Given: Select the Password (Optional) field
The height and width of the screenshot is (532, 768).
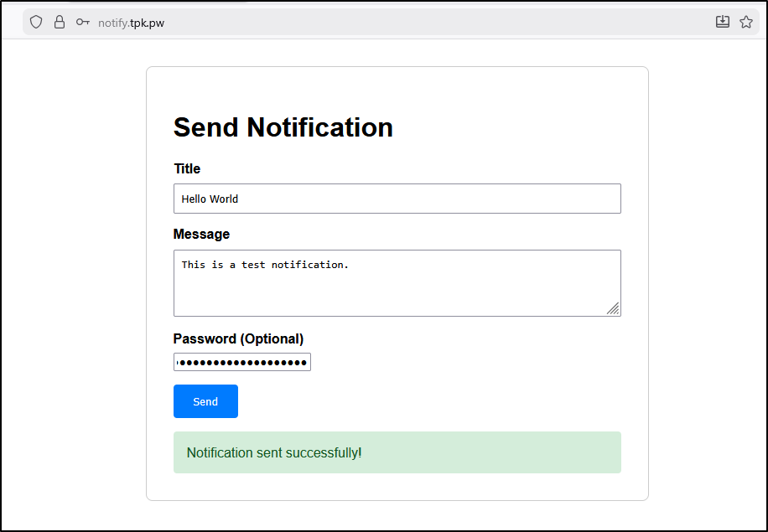Looking at the screenshot, I should point(241,362).
